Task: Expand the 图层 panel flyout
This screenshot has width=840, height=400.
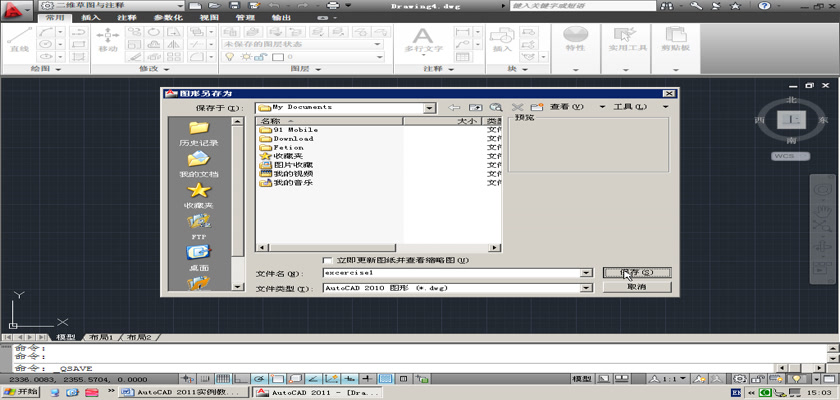Action: 306,69
